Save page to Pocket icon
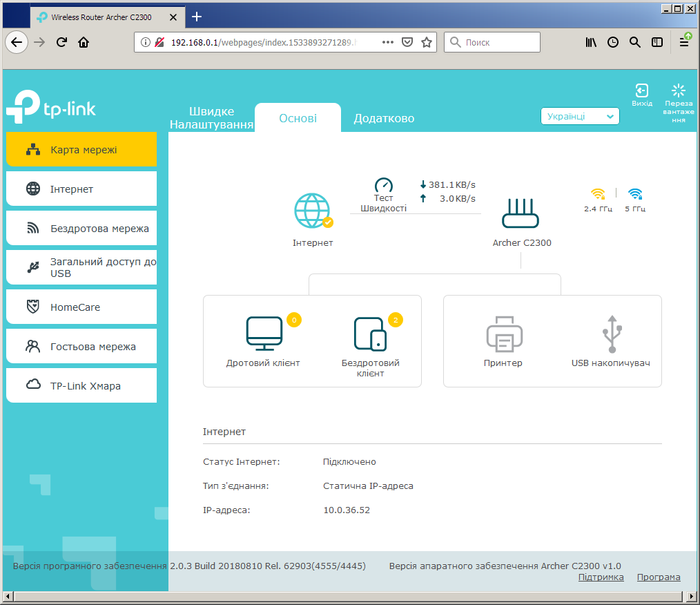The height and width of the screenshot is (605, 700). 407,42
